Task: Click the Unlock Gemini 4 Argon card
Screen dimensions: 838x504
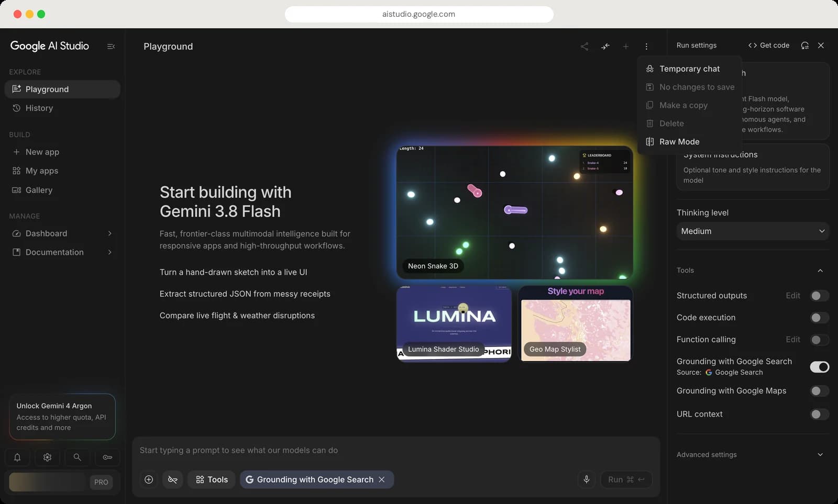Action: [62, 417]
